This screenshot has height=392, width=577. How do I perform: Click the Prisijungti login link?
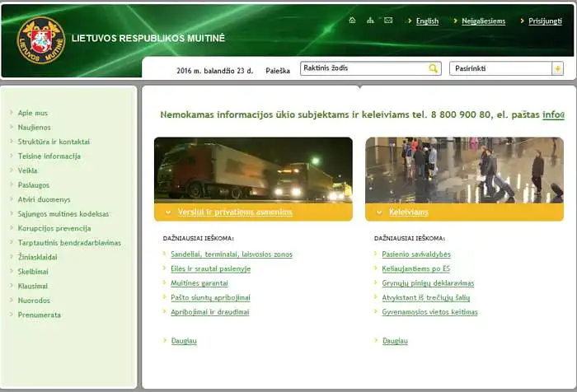[546, 21]
